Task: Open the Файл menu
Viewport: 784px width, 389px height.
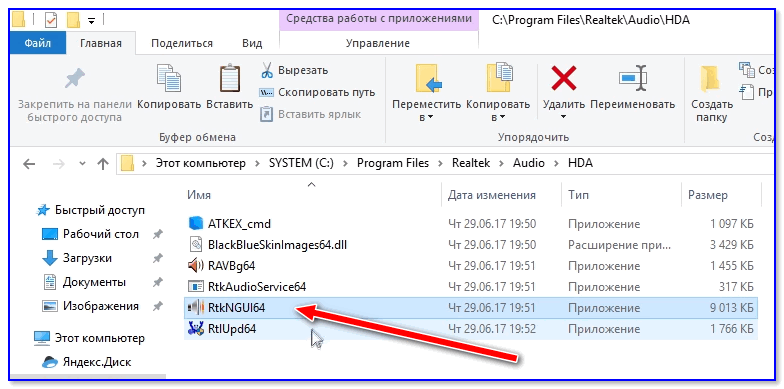Action: [38, 43]
